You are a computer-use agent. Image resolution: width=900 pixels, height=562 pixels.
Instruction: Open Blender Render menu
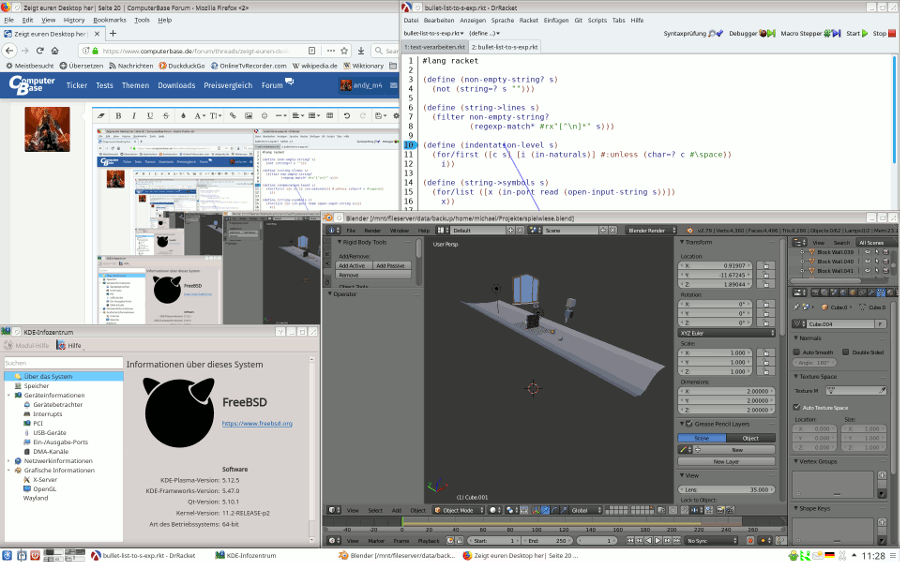pos(373,230)
